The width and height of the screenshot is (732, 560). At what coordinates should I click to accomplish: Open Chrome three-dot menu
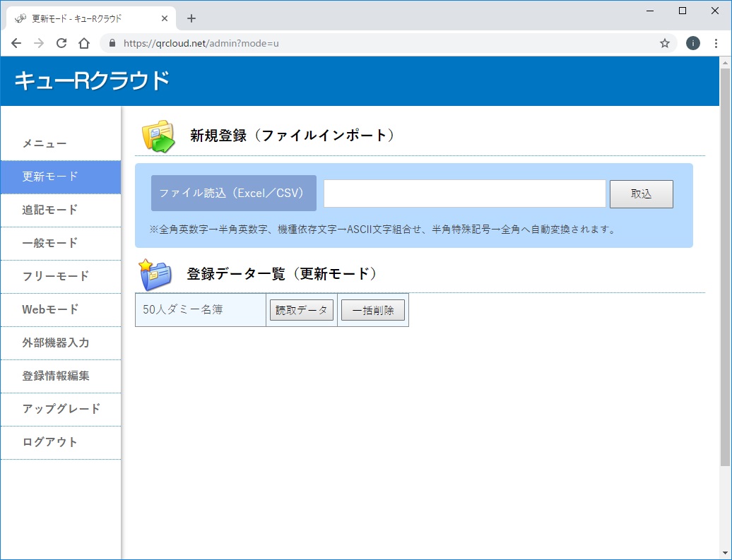716,43
